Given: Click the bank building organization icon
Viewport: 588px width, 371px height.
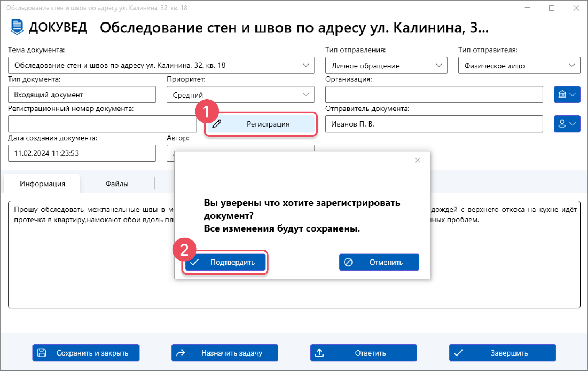Looking at the screenshot, I should 562,94.
